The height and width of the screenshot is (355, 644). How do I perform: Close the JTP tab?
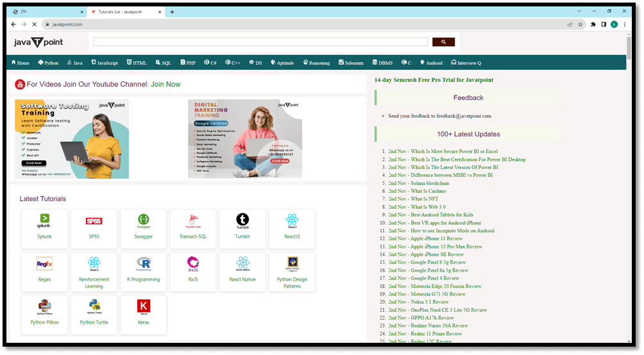click(x=81, y=12)
